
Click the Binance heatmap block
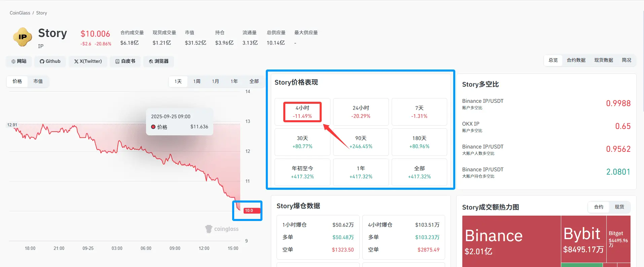point(511,241)
